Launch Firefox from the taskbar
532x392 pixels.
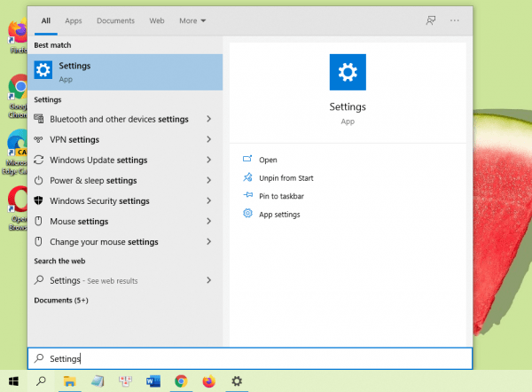coord(208,381)
